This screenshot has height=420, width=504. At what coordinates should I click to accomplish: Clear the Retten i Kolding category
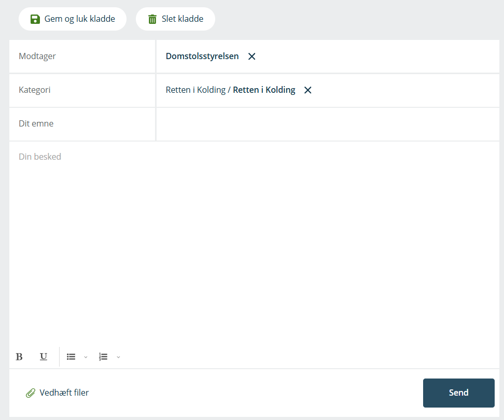pos(307,90)
